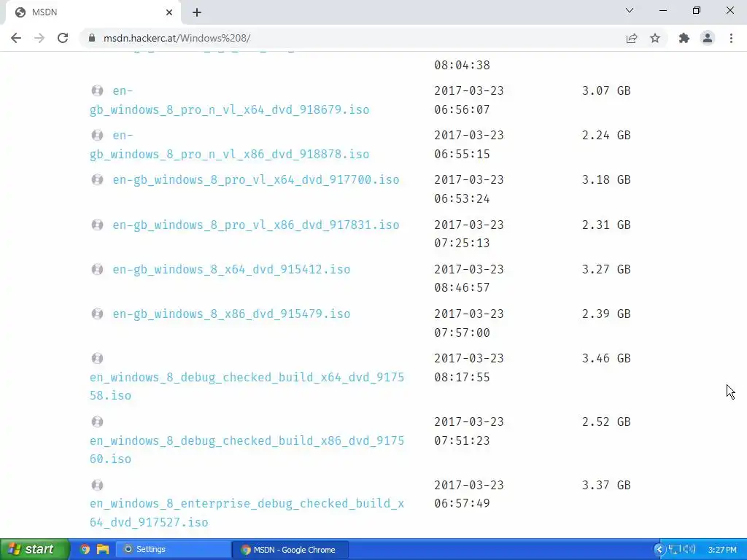The height and width of the screenshot is (560, 747).
Task: Go back using the browser back arrow
Action: [x=16, y=38]
